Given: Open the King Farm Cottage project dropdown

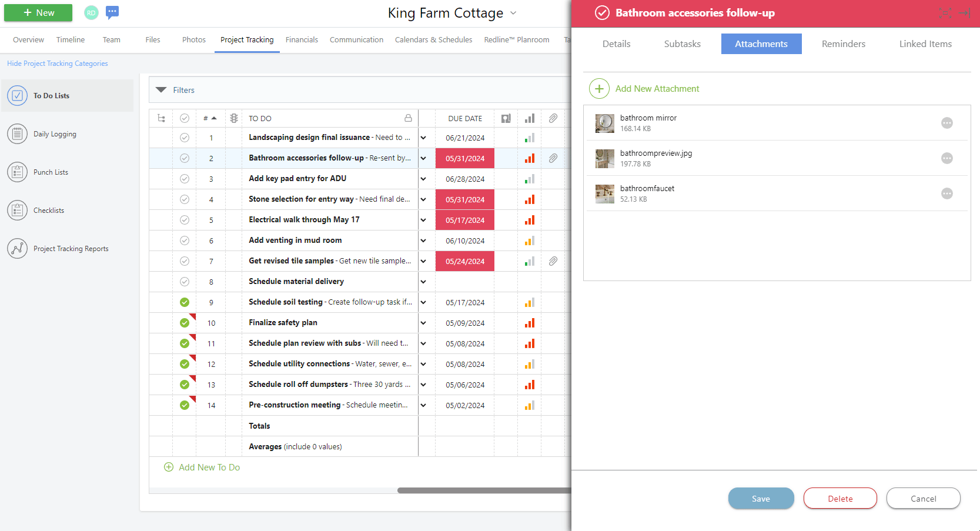Looking at the screenshot, I should click(x=513, y=13).
